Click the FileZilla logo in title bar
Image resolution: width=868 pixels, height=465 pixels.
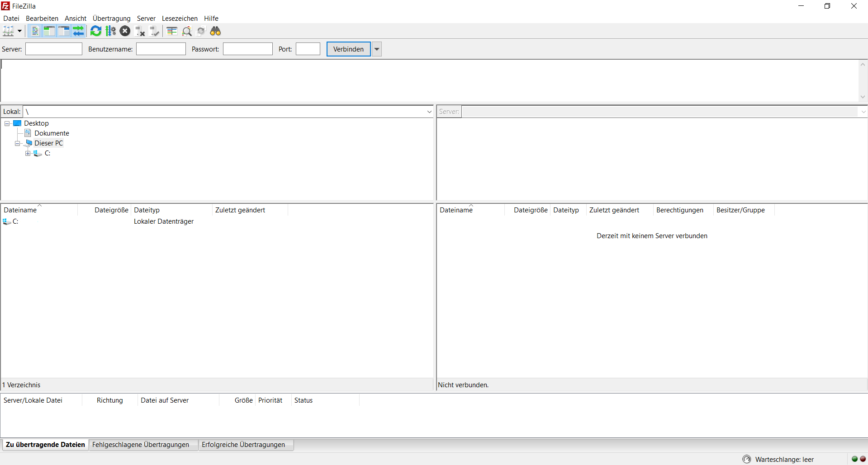point(6,6)
